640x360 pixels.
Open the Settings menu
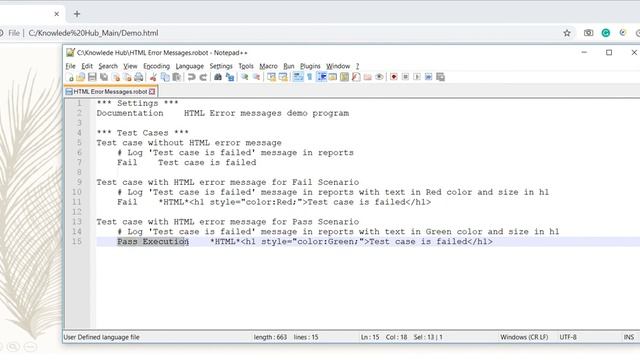coord(221,66)
